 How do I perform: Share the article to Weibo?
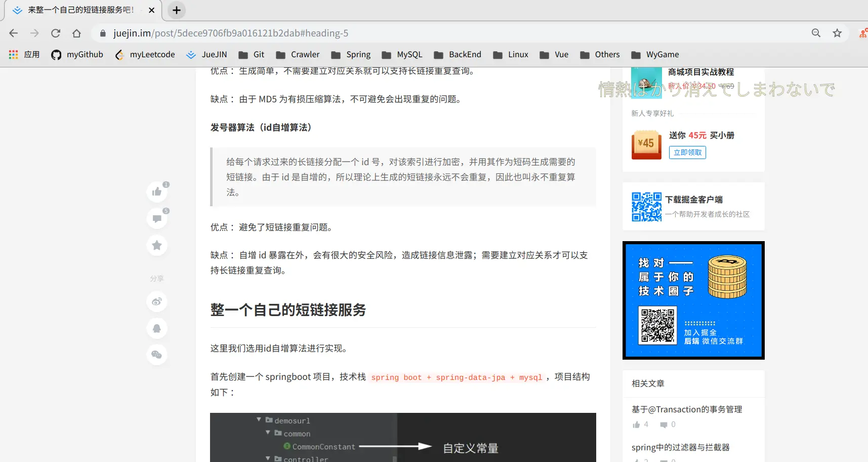pyautogui.click(x=157, y=301)
